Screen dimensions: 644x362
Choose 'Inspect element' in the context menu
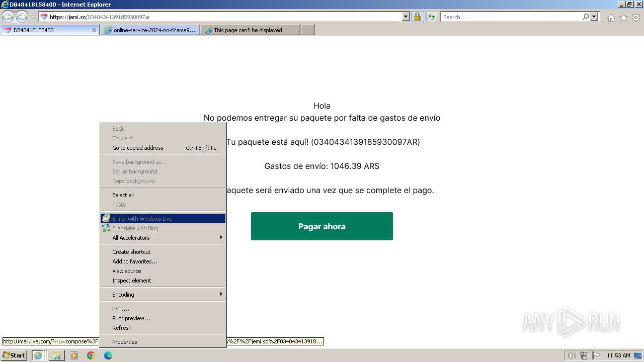click(x=163, y=281)
